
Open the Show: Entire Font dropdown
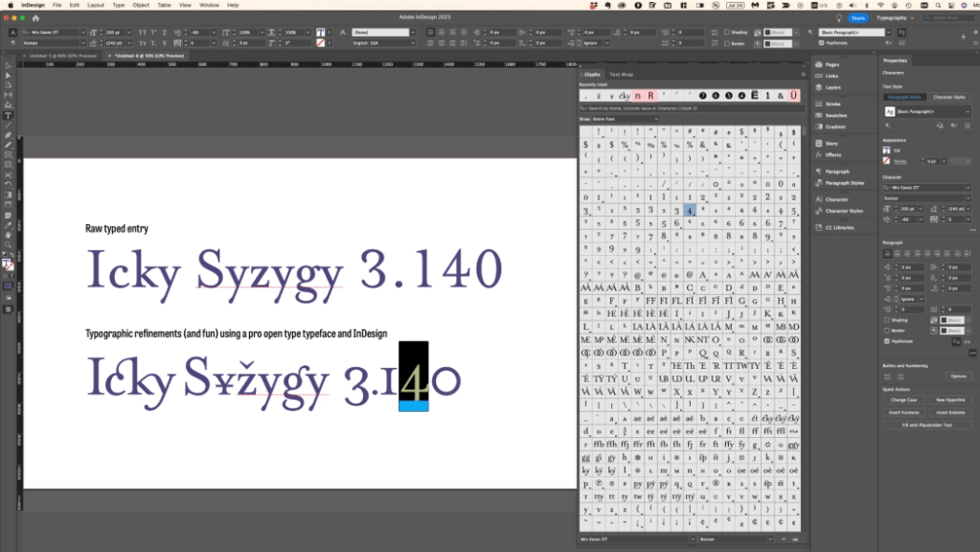tap(625, 119)
